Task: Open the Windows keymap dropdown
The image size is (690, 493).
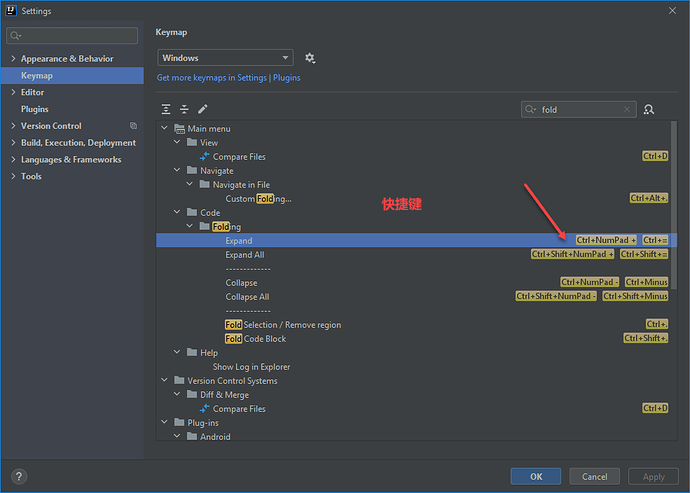Action: pyautogui.click(x=224, y=59)
